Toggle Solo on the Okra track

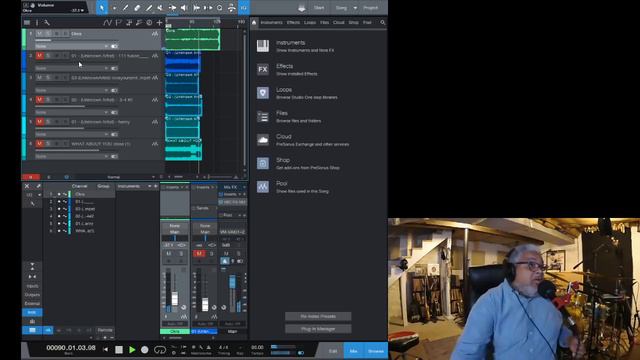coord(48,34)
